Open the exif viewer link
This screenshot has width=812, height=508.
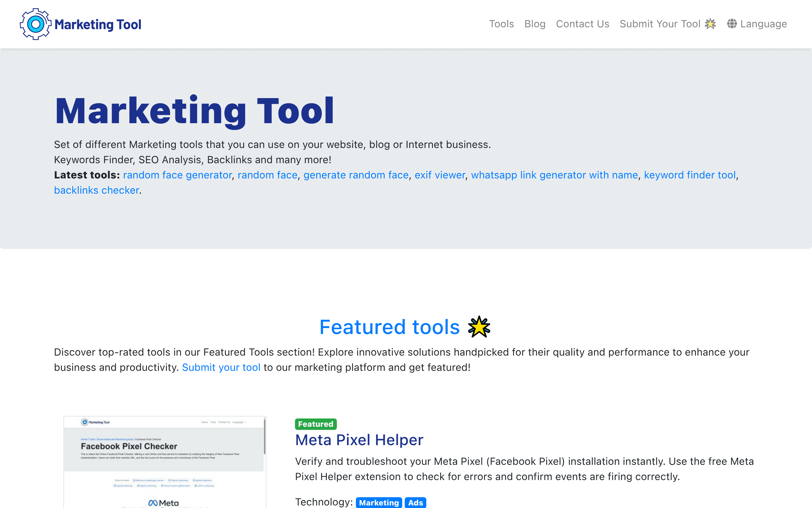pos(440,175)
